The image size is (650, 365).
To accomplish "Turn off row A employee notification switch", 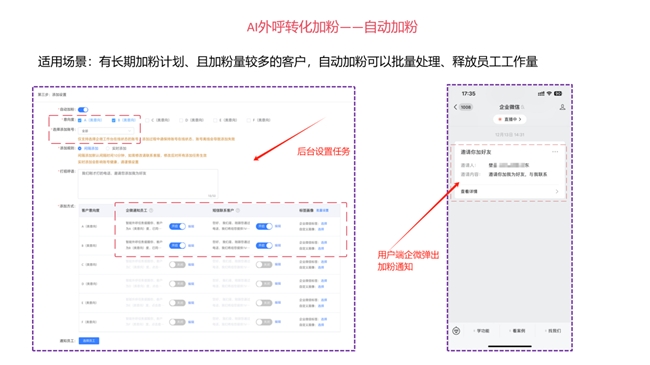I will tap(177, 226).
